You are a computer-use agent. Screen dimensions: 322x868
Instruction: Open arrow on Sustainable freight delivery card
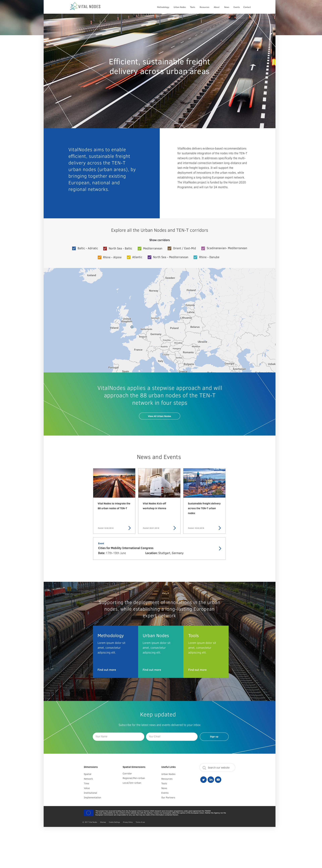220,528
